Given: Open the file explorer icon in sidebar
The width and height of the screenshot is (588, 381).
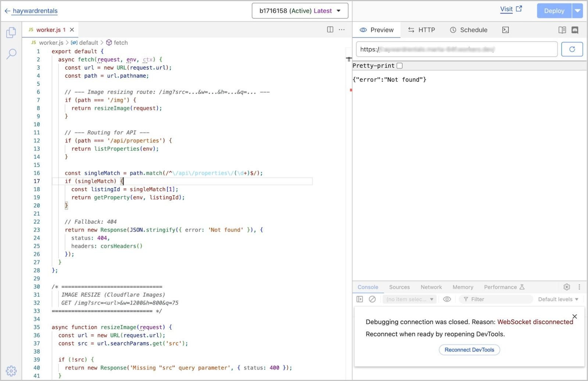Looking at the screenshot, I should [x=11, y=32].
